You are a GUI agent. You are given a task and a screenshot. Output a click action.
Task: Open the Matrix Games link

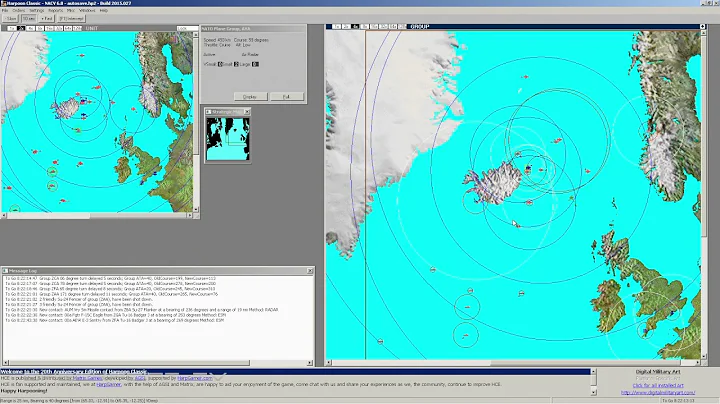[x=87, y=378]
